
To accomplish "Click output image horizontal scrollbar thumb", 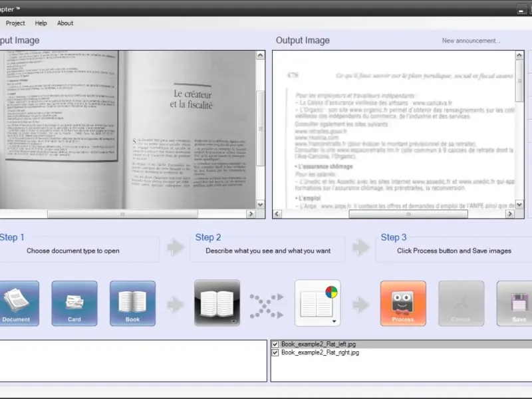I will 408,213.
